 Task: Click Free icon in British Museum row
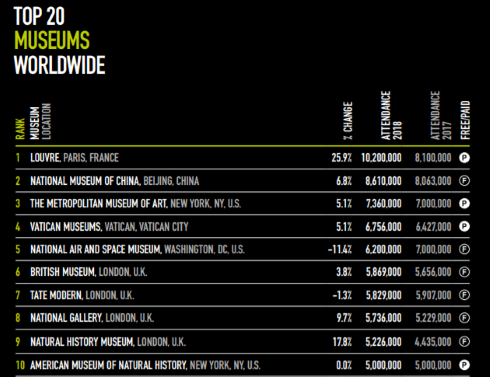tap(464, 272)
